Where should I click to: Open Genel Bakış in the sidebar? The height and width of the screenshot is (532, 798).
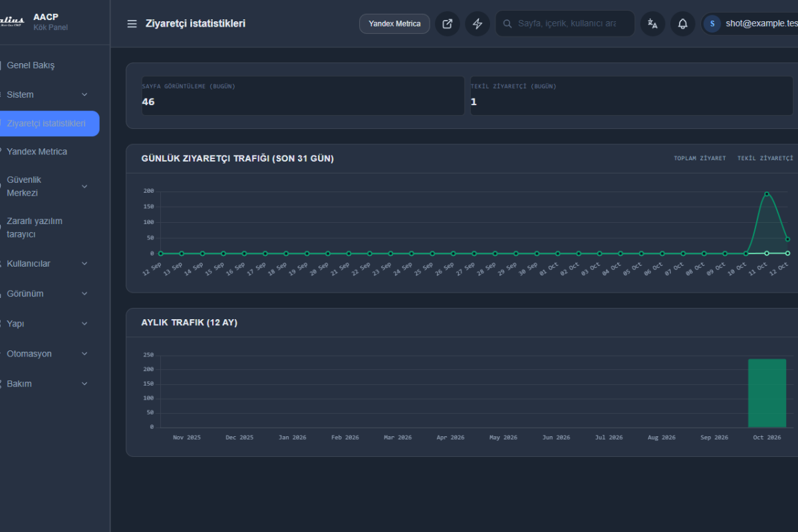click(50, 65)
